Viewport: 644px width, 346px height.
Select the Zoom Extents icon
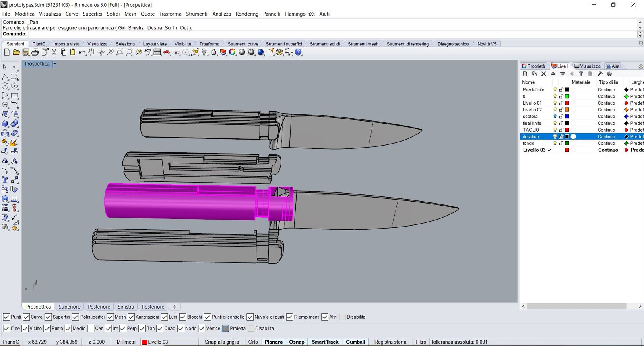click(129, 52)
